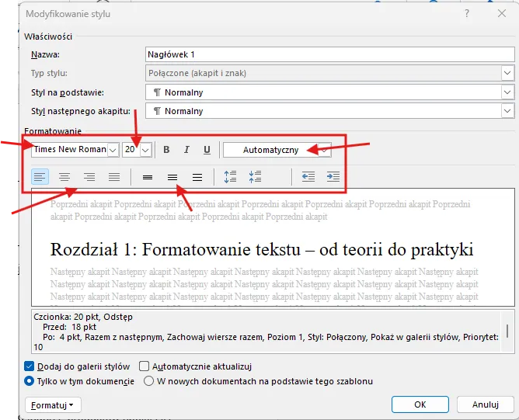The image size is (519, 420).
Task: Justify the paragraph text
Action: tap(114, 177)
